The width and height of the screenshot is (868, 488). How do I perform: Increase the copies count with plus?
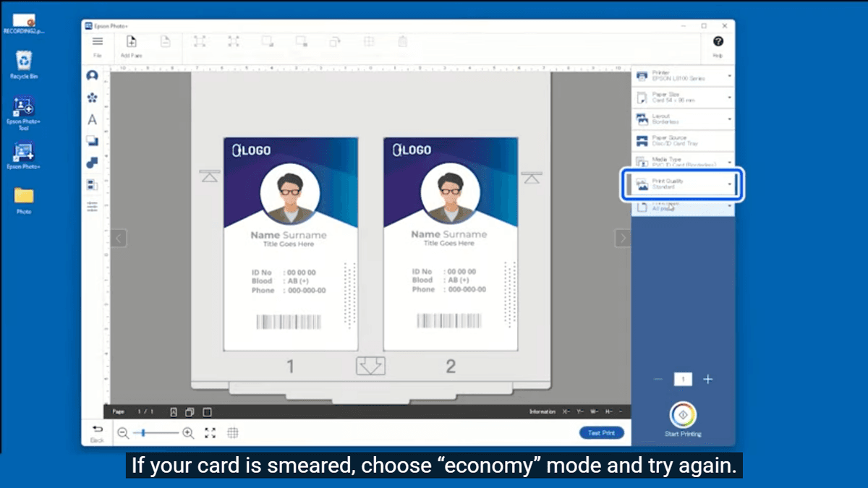(x=708, y=380)
